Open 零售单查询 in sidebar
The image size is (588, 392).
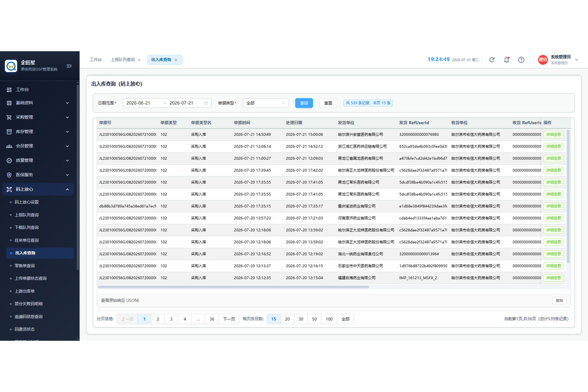click(25, 266)
